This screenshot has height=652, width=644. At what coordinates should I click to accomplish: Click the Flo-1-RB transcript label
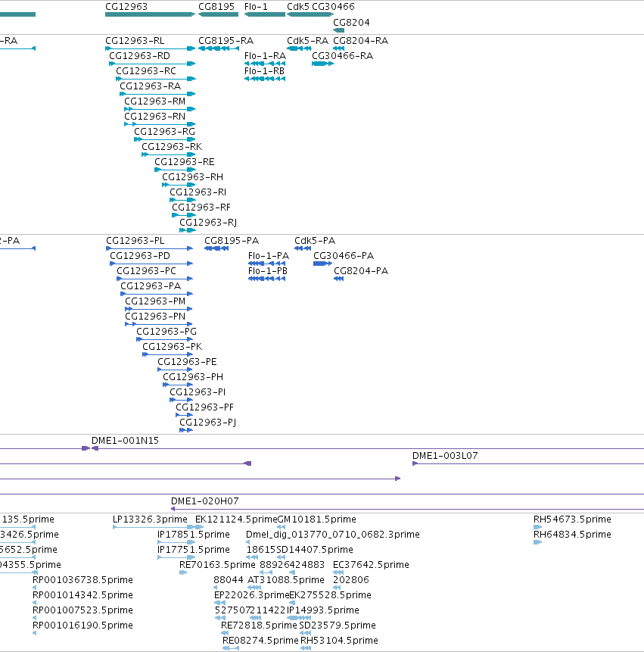pyautogui.click(x=265, y=71)
